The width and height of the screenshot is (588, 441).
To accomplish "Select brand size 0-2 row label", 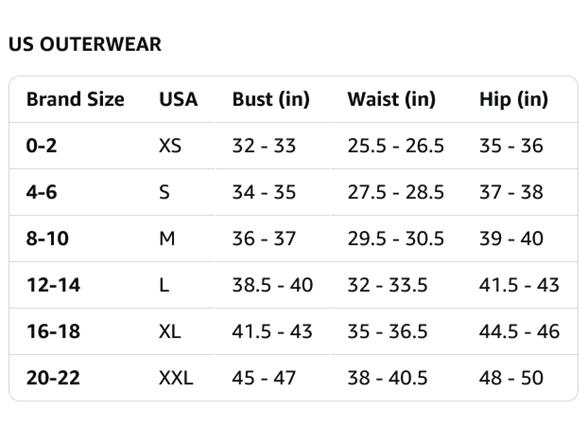I will (x=42, y=146).
